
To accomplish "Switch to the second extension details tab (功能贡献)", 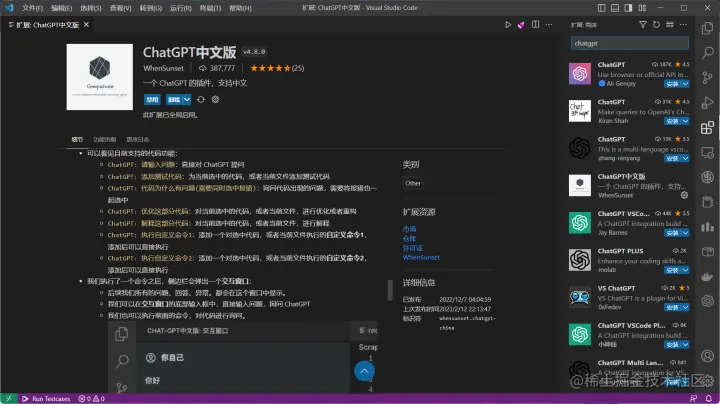I will [x=105, y=139].
